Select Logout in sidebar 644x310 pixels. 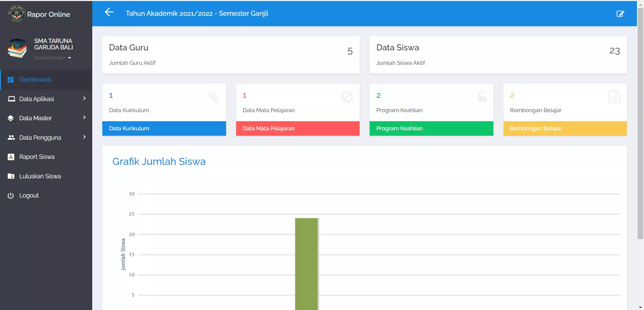(46, 195)
